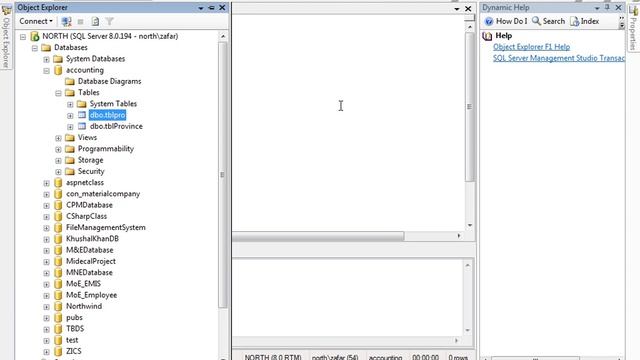Click the How Do I help icon
The height and width of the screenshot is (360, 640).
click(489, 21)
